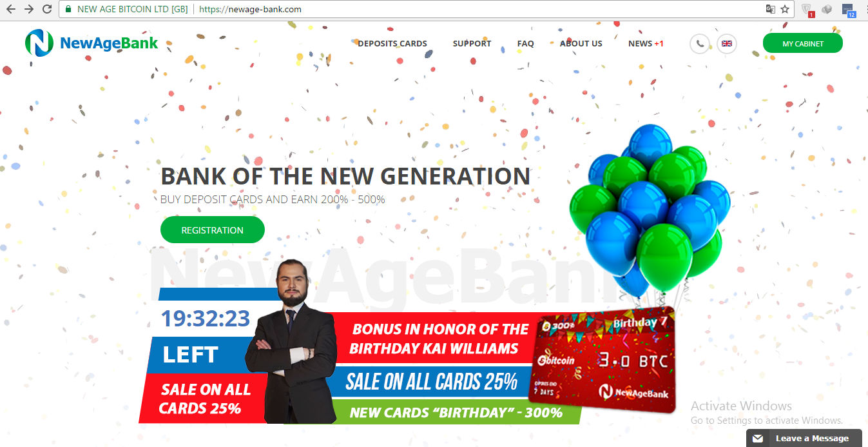
Task: Click the red Birthday 3.0 BTC card
Action: coord(603,359)
